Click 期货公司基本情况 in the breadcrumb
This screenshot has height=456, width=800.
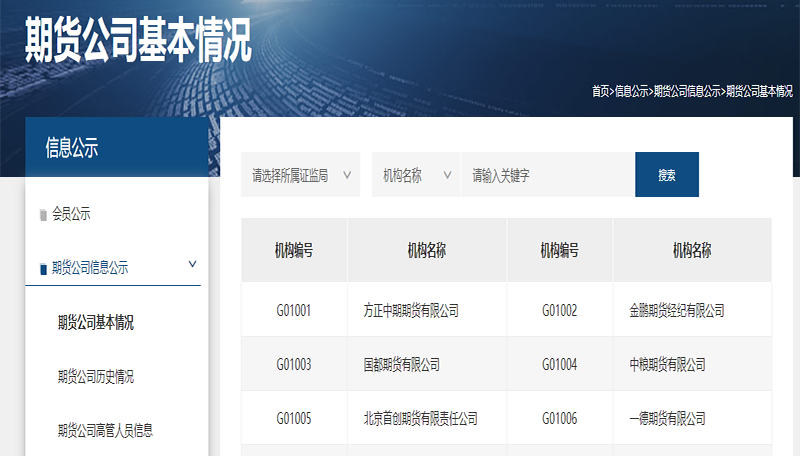(x=759, y=91)
